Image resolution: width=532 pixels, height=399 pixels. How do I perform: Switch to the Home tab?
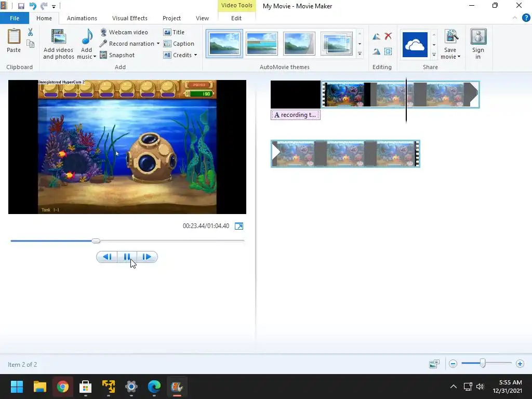click(44, 18)
